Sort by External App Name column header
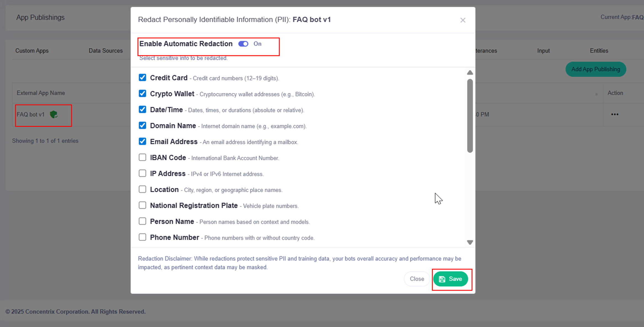Viewport: 644px width, 327px height. coord(41,93)
